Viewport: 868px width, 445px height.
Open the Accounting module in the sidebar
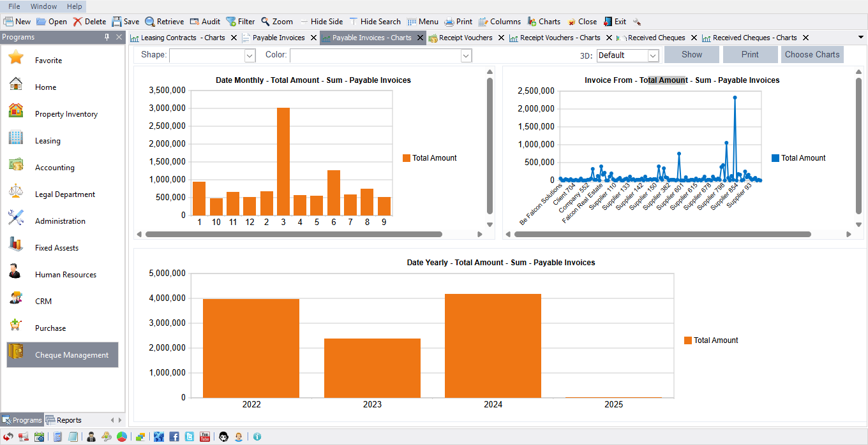click(56, 167)
